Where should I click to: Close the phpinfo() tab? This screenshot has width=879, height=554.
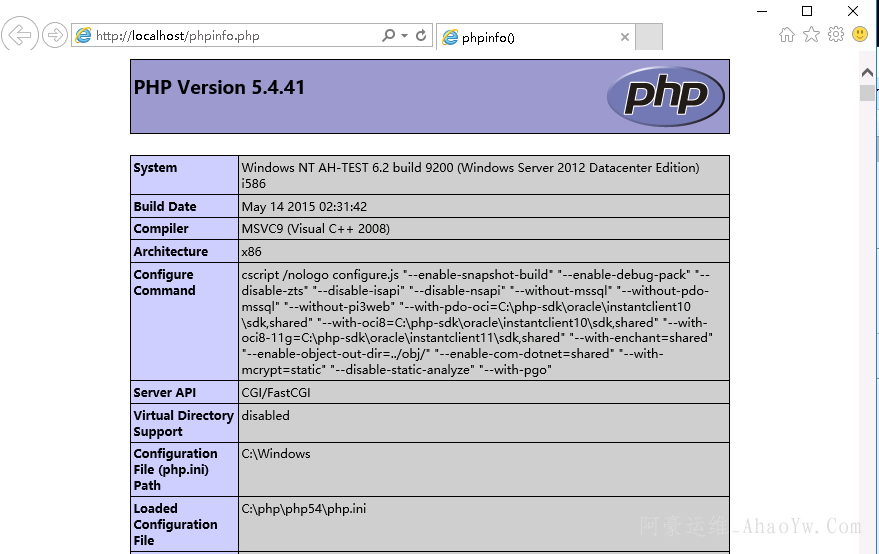625,37
